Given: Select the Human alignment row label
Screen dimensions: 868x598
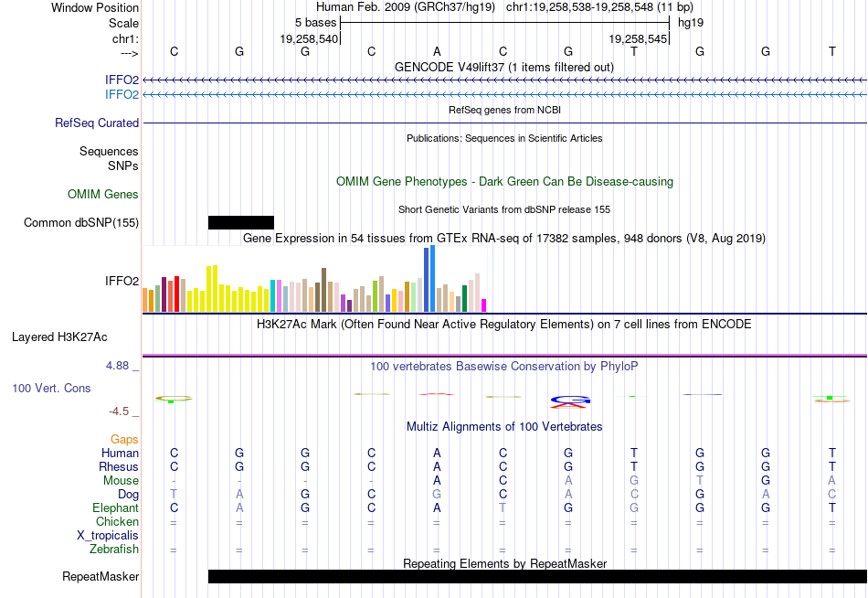Looking at the screenshot, I should (120, 454).
